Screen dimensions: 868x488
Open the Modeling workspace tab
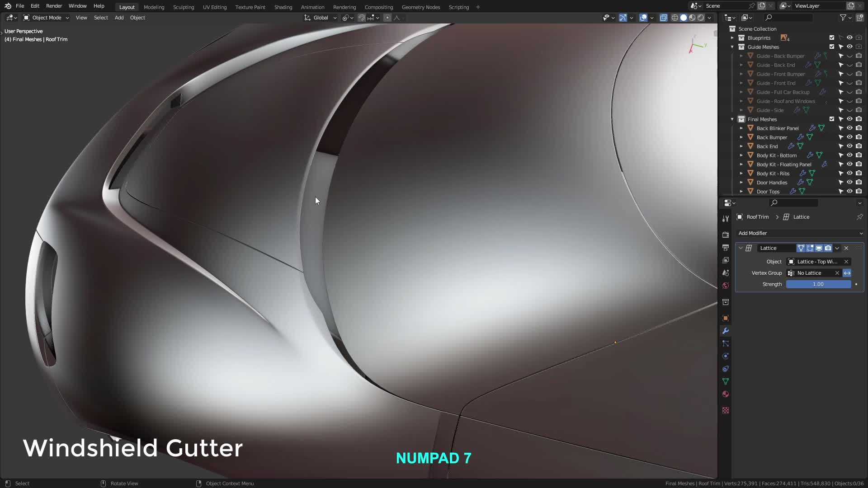click(x=154, y=7)
